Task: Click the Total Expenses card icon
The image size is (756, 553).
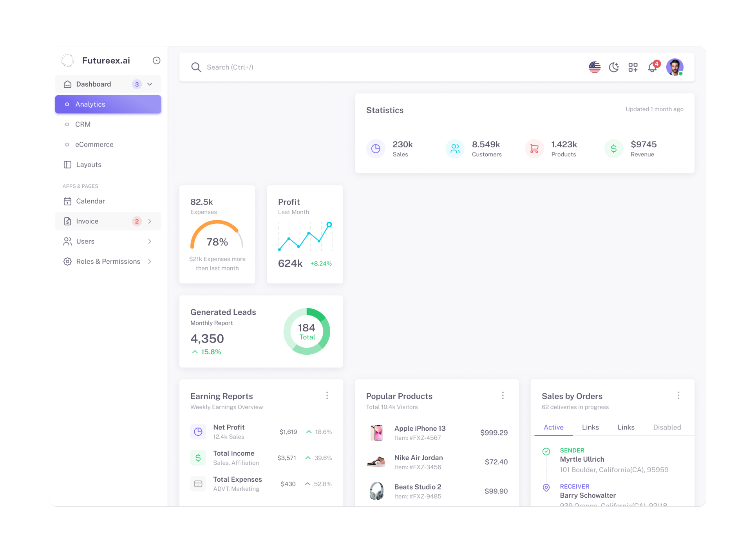Action: [198, 484]
